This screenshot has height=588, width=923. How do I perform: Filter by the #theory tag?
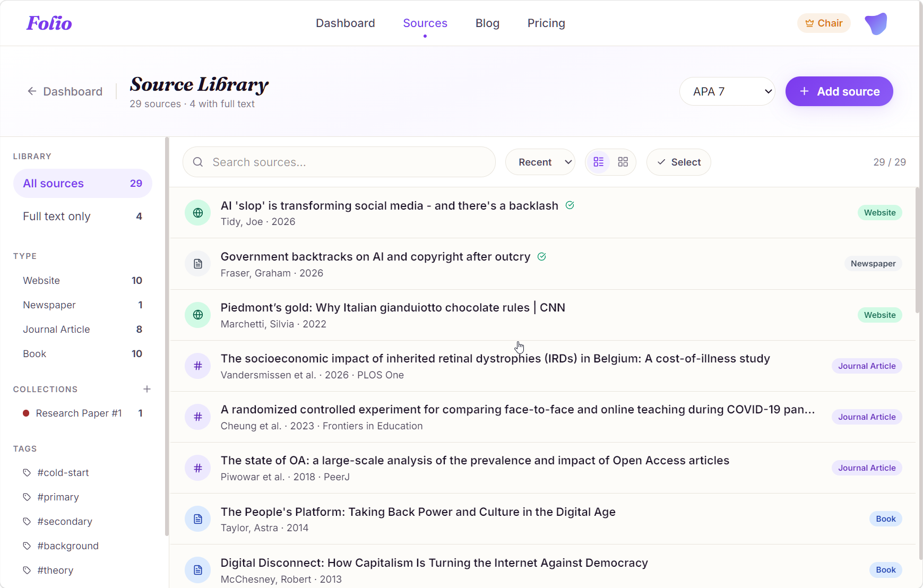coord(55,570)
